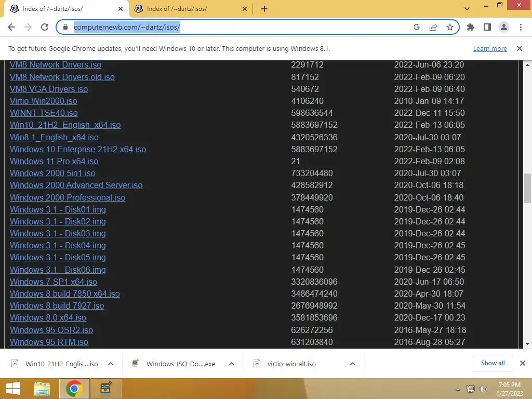Image resolution: width=532 pixels, height=399 pixels.
Task: Open the volume speaker tray icon
Action: tap(483, 389)
